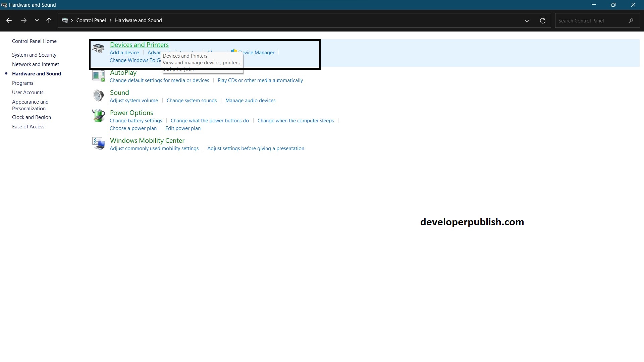The height and width of the screenshot is (362, 644).
Task: Click the AutoPlay category icon
Action: (x=99, y=76)
